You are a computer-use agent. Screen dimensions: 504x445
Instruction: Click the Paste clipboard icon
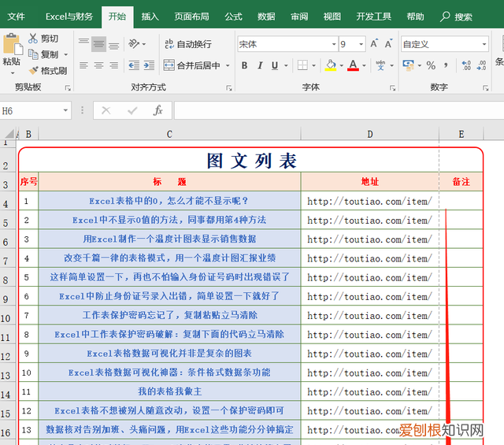tap(13, 44)
